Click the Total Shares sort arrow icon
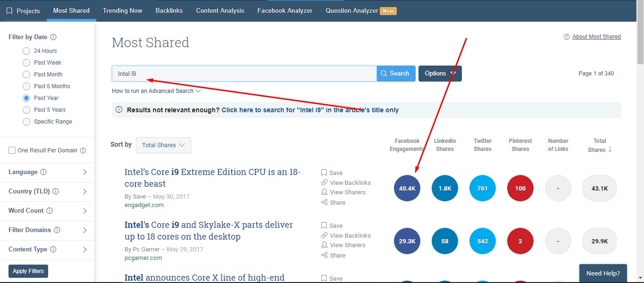The height and width of the screenshot is (283, 644). click(x=610, y=149)
